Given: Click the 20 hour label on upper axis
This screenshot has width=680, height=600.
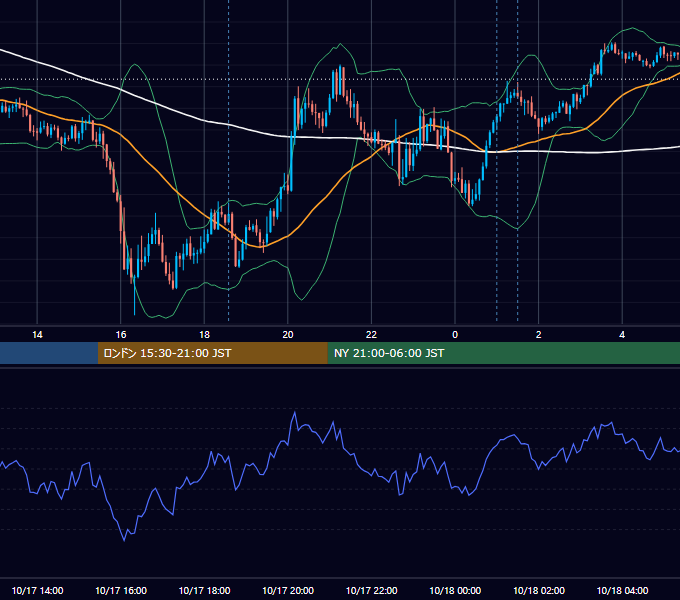Looking at the screenshot, I should click(x=288, y=335).
